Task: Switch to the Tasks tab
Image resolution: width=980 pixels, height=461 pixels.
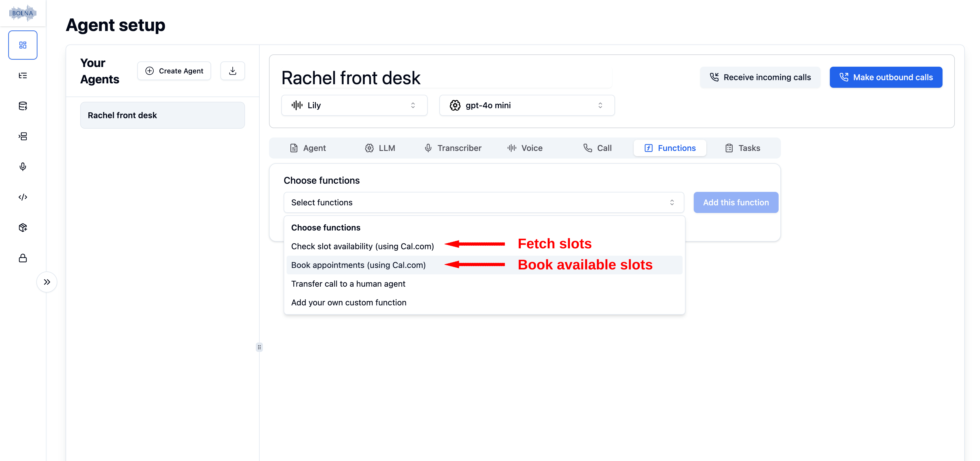Action: point(742,148)
